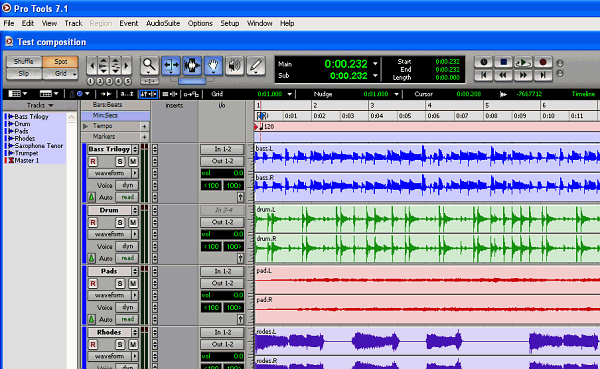The image size is (600, 369).
Task: Open the Nudge value dropdown
Action: click(396, 94)
